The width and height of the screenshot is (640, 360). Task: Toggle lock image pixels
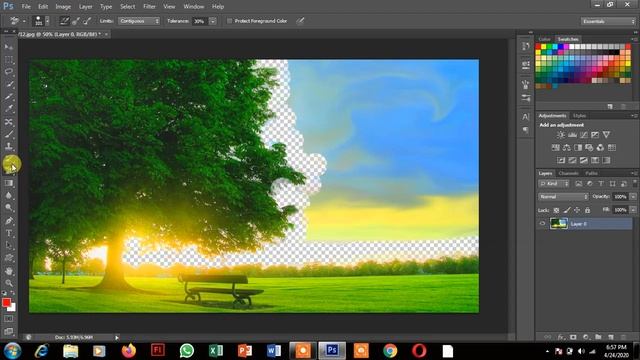(x=567, y=210)
